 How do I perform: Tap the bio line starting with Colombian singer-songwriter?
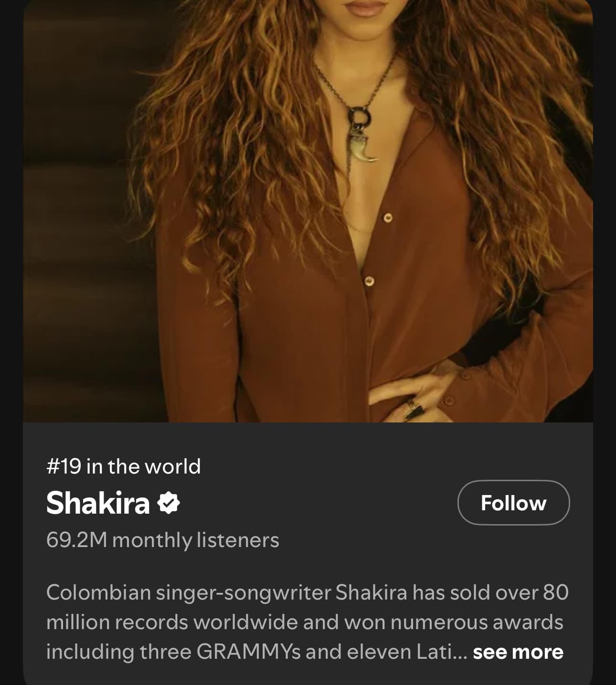tap(308, 592)
